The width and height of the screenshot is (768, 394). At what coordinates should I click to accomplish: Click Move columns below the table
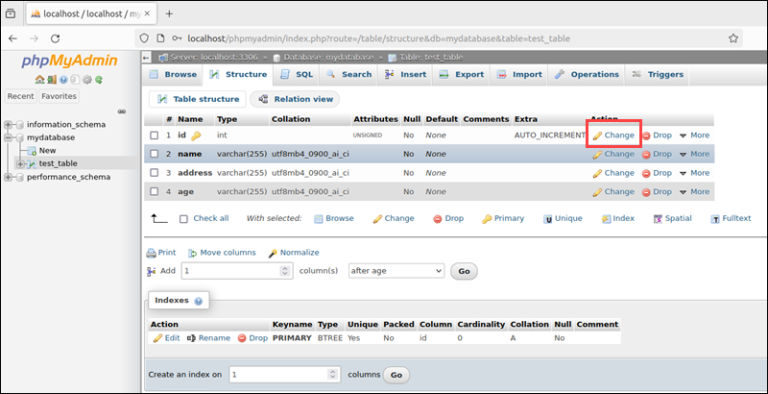(x=222, y=253)
